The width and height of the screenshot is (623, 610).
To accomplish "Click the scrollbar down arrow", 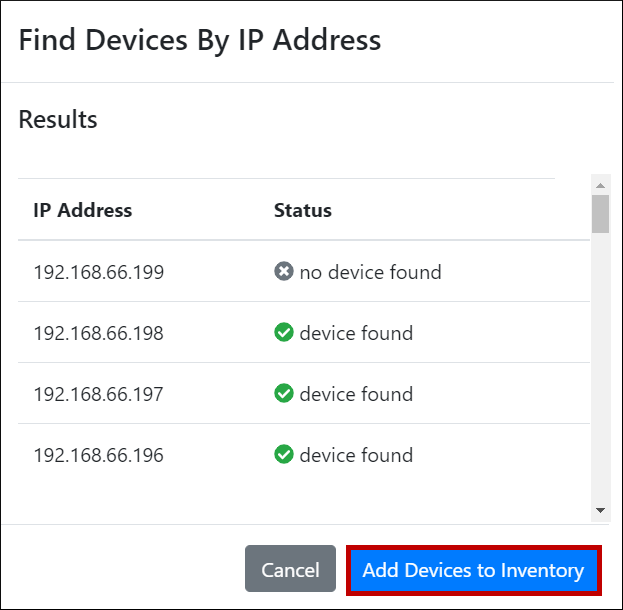I will (x=600, y=510).
